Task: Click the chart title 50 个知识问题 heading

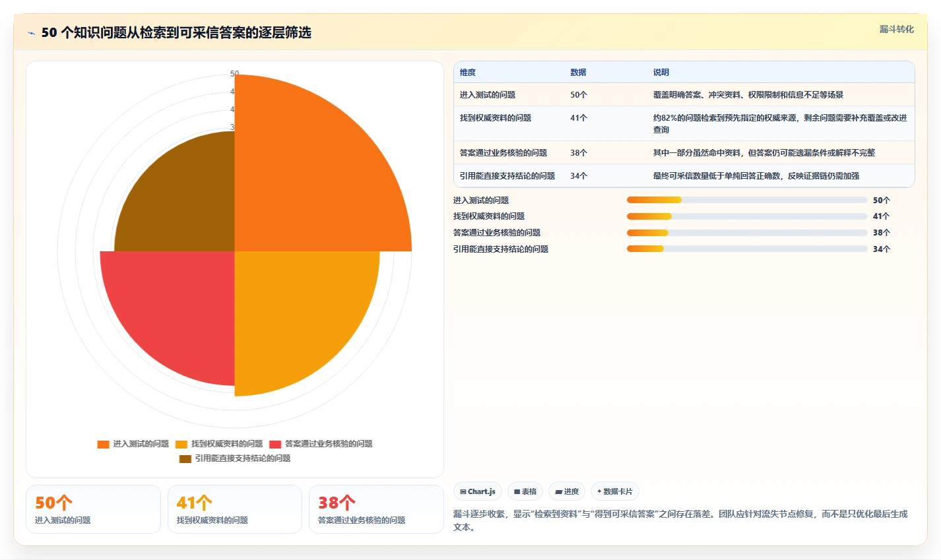Action: 176,33
